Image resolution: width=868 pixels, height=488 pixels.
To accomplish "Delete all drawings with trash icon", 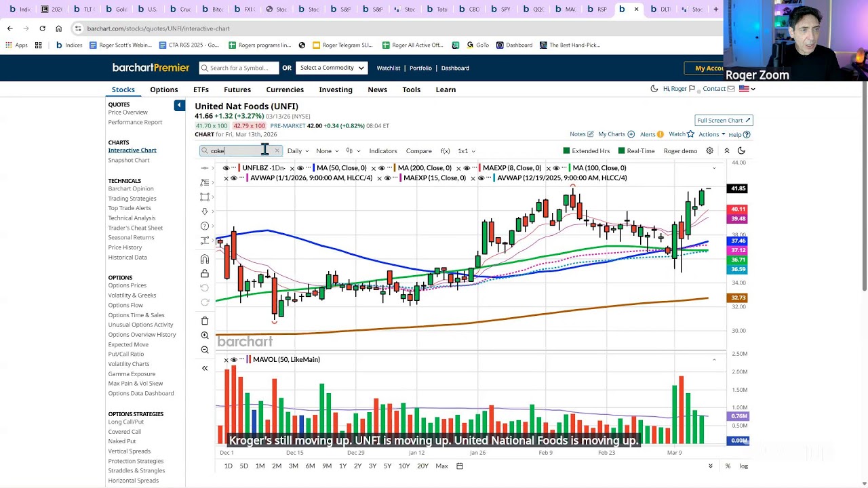I will point(205,321).
